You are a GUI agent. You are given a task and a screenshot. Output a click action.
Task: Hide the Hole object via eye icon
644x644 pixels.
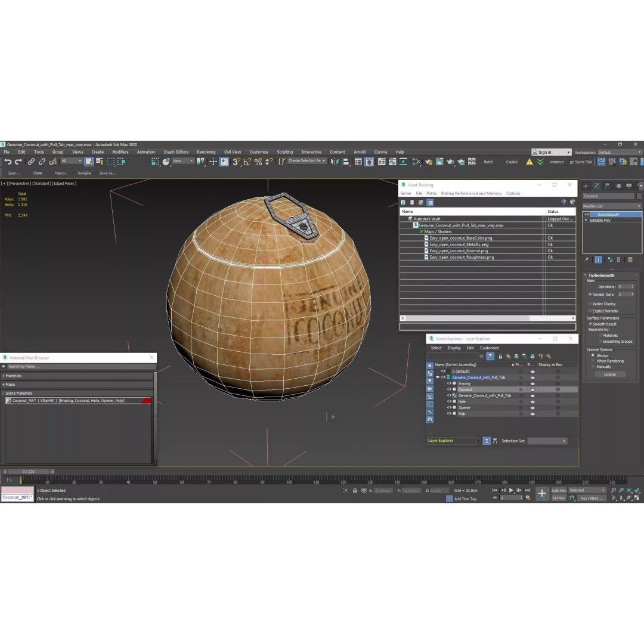tap(449, 401)
